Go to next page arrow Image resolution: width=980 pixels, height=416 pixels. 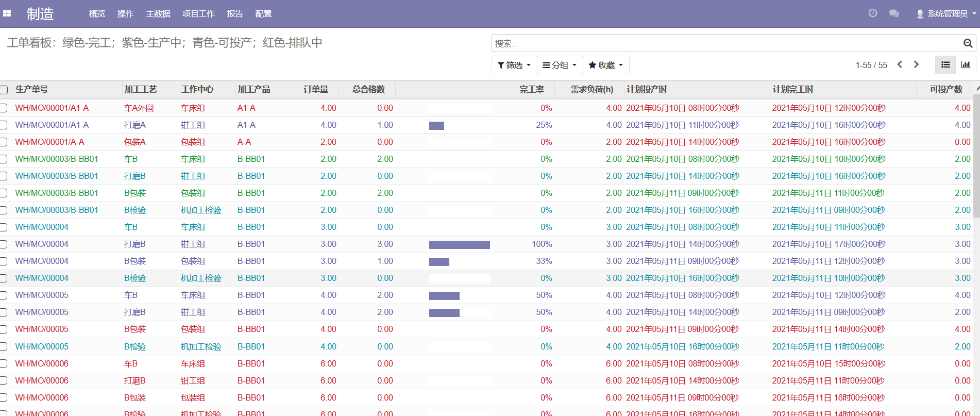916,64
